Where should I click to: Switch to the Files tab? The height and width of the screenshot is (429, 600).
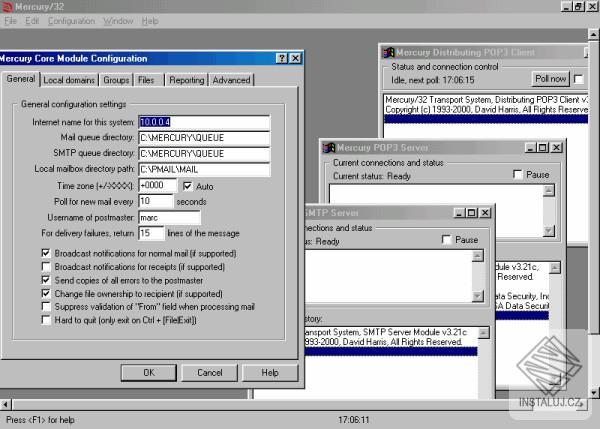[146, 80]
